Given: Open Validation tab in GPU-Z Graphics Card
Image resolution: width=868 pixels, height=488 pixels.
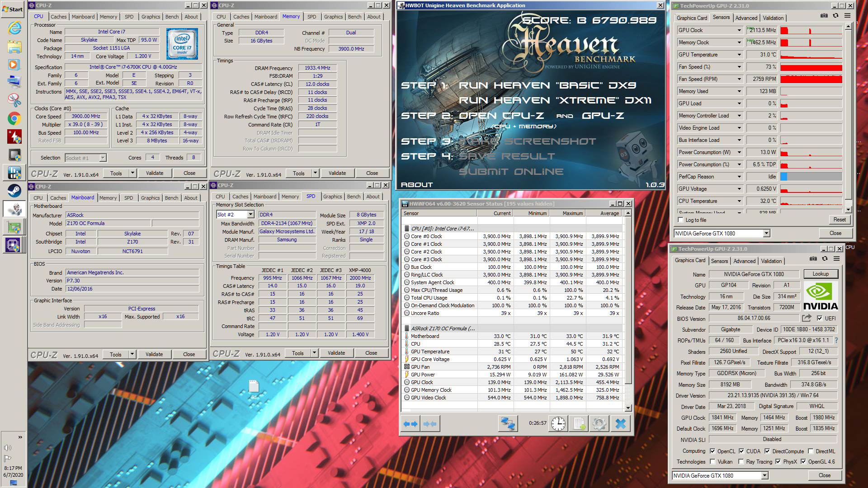Looking at the screenshot, I should coord(771,261).
